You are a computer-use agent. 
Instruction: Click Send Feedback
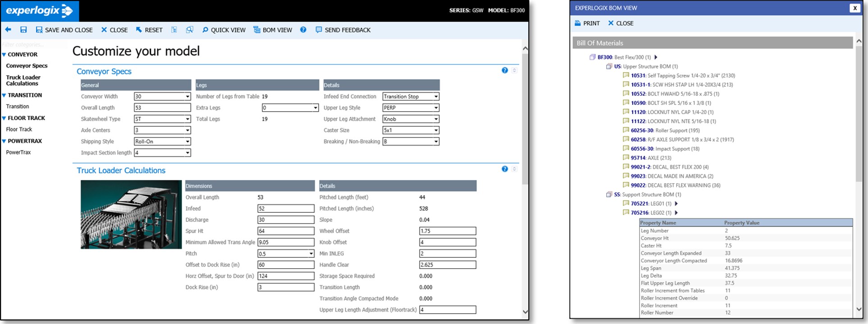coord(343,30)
